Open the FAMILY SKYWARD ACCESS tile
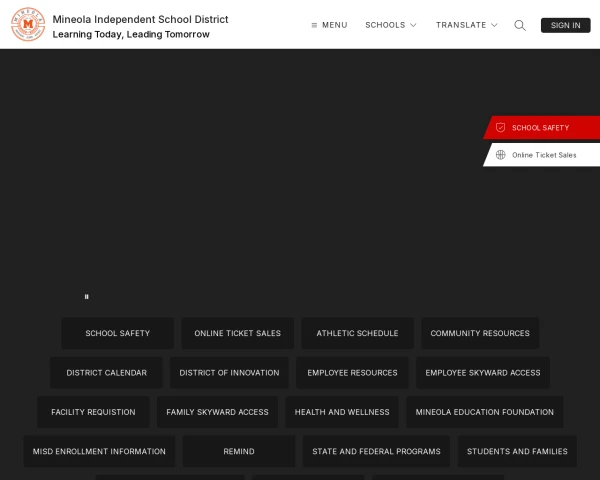The height and width of the screenshot is (480, 600). 217,412
